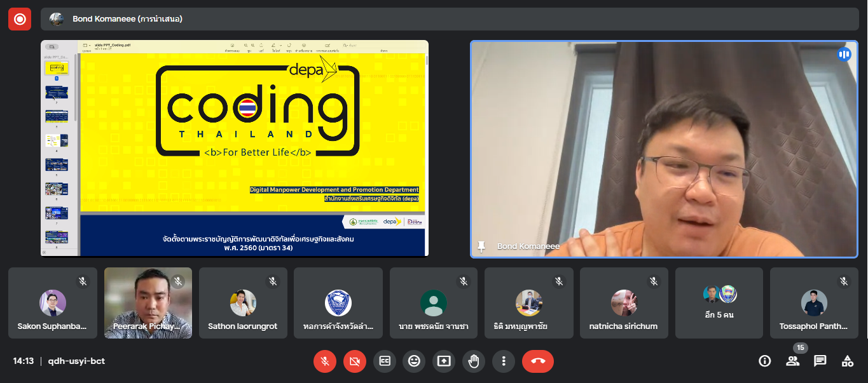Click the qdh-usyi-bct meeting code
The width and height of the screenshot is (868, 383).
tap(76, 361)
